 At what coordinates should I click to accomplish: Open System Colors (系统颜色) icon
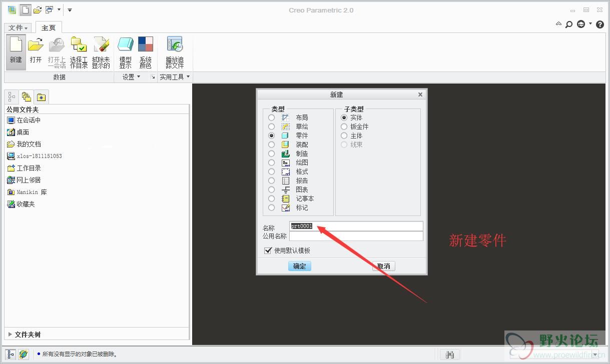[x=146, y=52]
